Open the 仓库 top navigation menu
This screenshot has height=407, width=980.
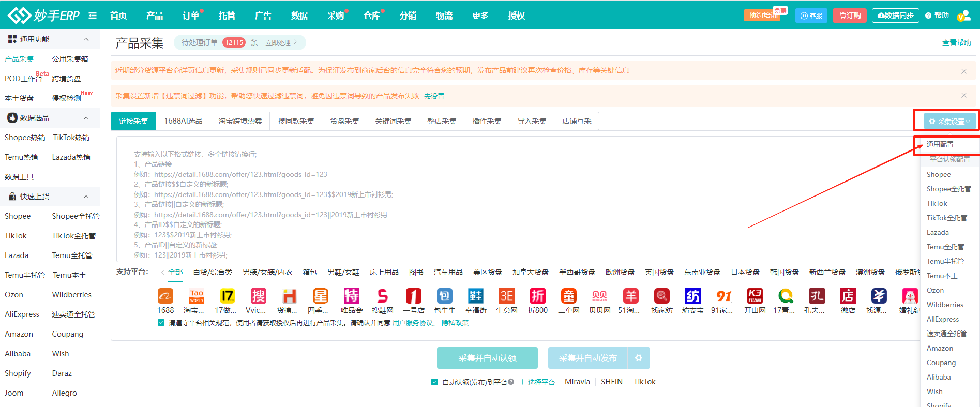372,16
